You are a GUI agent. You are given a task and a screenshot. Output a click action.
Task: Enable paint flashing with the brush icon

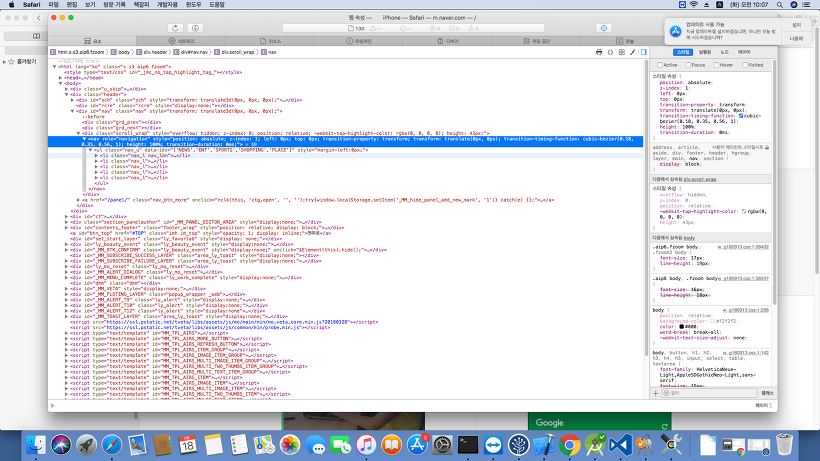click(x=633, y=52)
